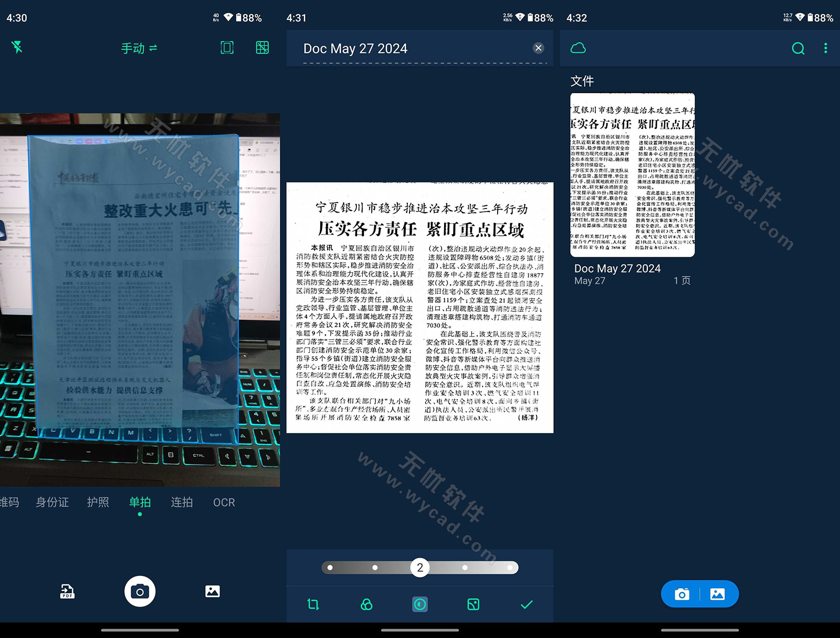Tap the blue camera button to scan new document

coord(681,594)
